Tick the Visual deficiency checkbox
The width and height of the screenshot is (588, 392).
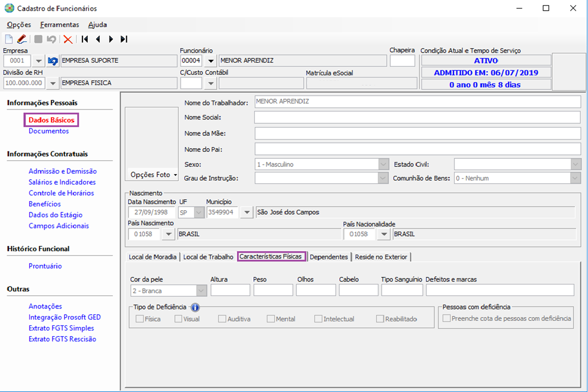[x=178, y=319]
